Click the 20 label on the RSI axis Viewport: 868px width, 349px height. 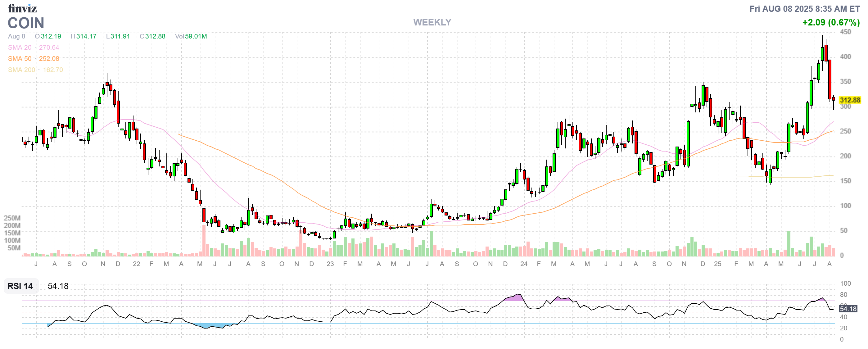tap(843, 328)
